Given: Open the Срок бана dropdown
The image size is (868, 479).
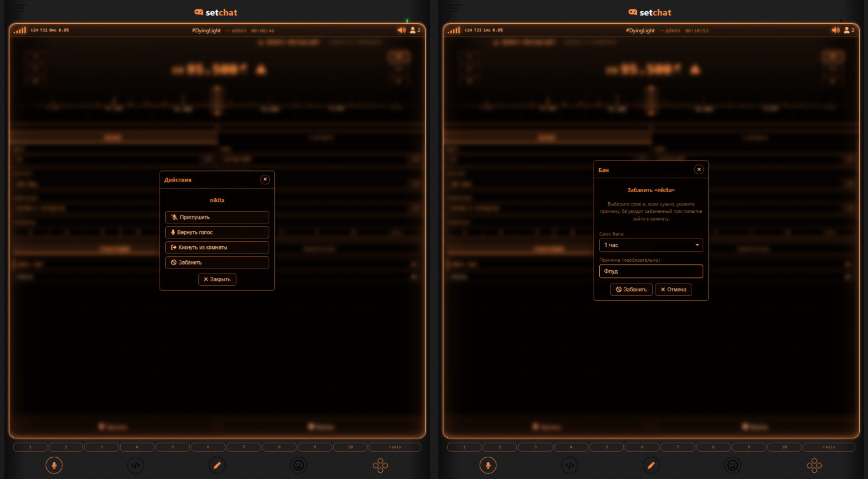Looking at the screenshot, I should point(651,245).
